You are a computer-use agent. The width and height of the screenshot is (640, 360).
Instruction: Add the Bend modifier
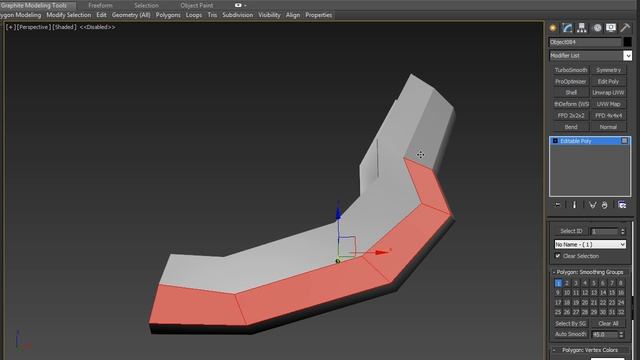[x=571, y=127]
